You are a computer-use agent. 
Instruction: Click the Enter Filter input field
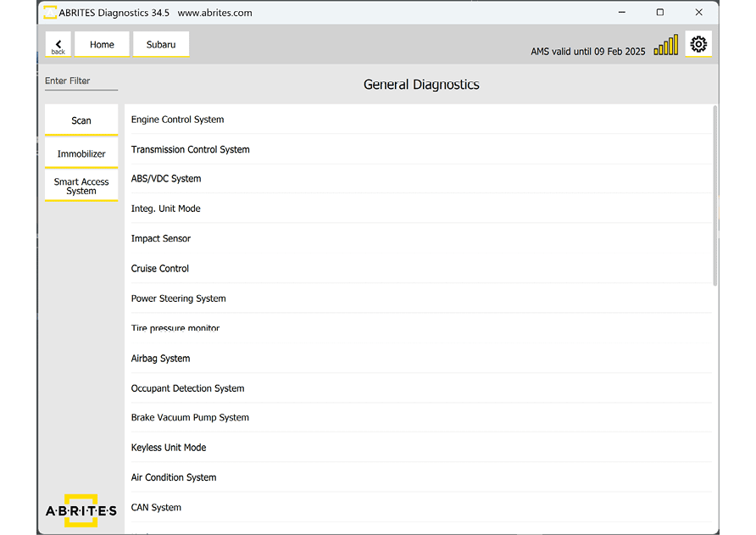point(81,81)
